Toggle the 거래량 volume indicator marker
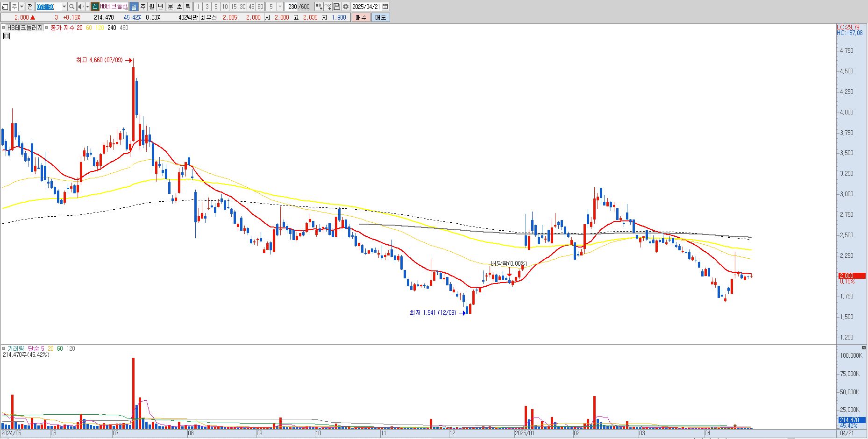The width and height of the screenshot is (868, 439). (x=4, y=348)
